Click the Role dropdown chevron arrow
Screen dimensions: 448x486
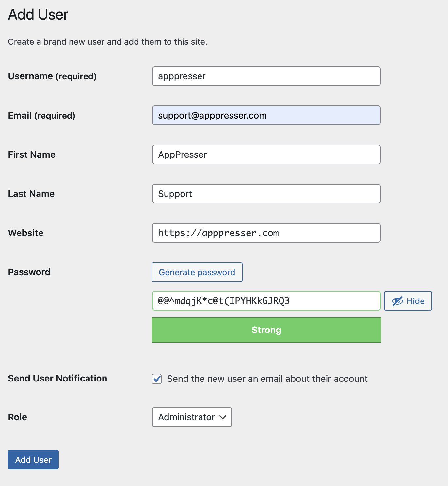click(x=223, y=417)
